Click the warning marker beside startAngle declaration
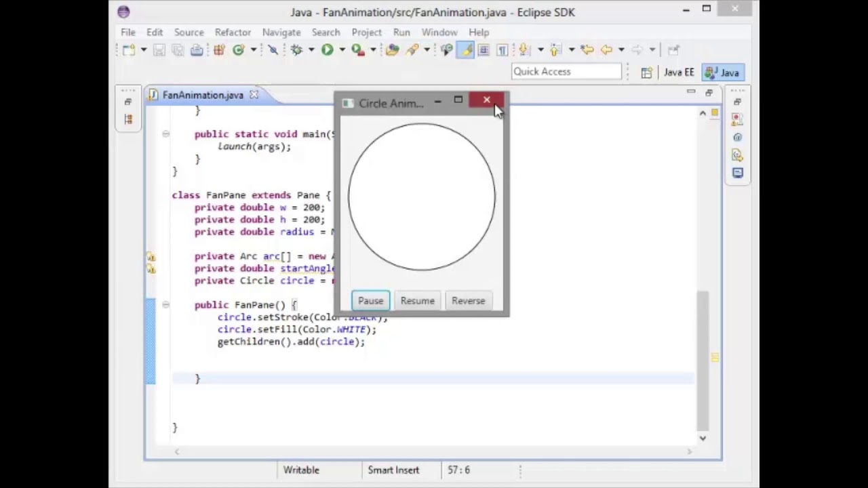 click(x=151, y=269)
